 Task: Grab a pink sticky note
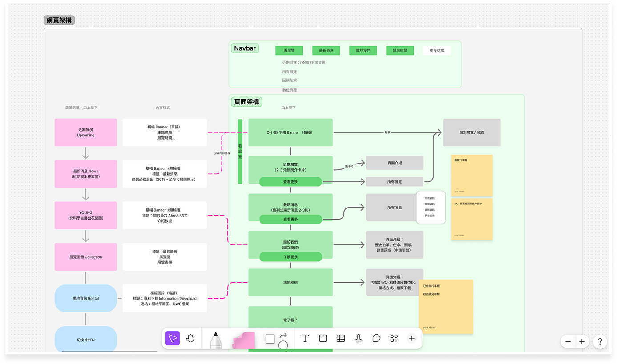(x=244, y=340)
